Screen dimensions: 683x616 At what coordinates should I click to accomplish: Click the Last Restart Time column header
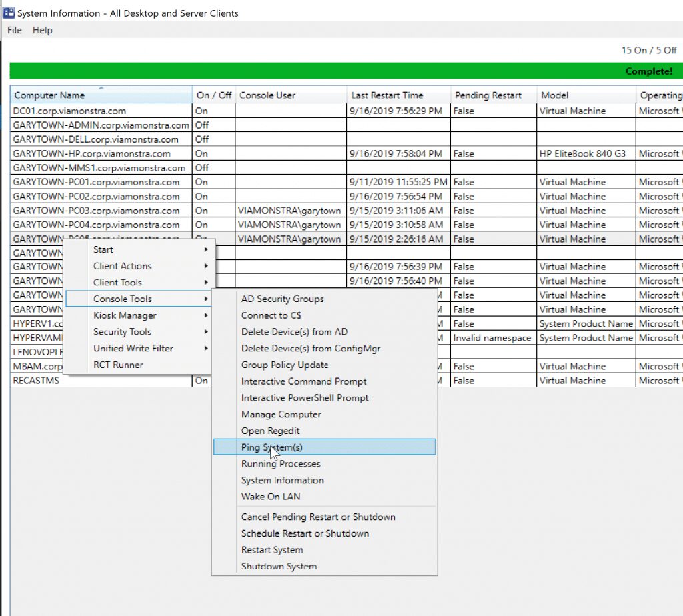pos(387,95)
